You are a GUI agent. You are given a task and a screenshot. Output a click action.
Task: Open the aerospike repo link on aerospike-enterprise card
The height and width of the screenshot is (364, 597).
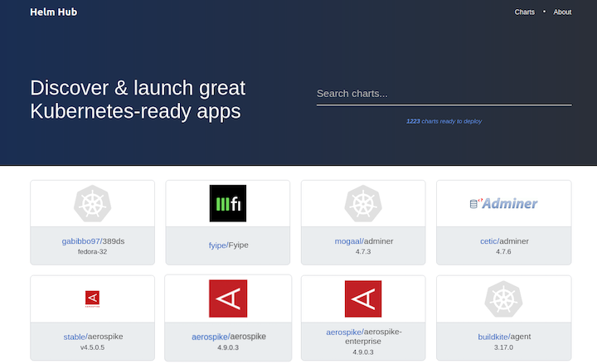pos(345,332)
